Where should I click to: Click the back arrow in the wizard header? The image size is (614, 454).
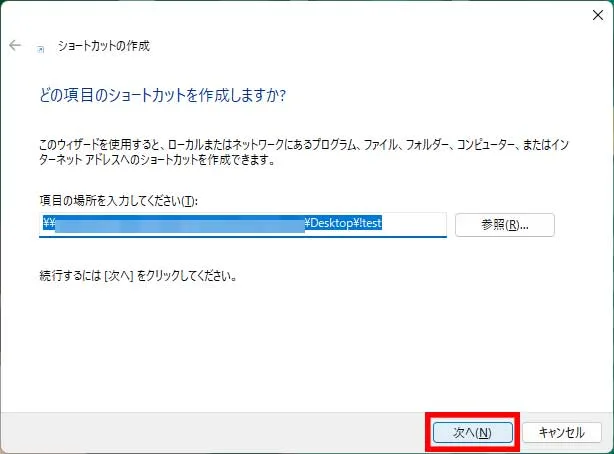(15, 46)
